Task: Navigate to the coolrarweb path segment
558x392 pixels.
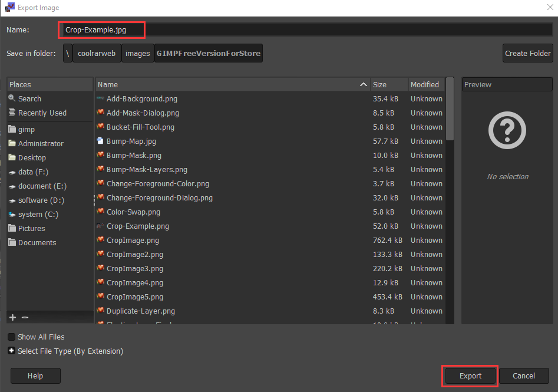Action: pyautogui.click(x=97, y=53)
